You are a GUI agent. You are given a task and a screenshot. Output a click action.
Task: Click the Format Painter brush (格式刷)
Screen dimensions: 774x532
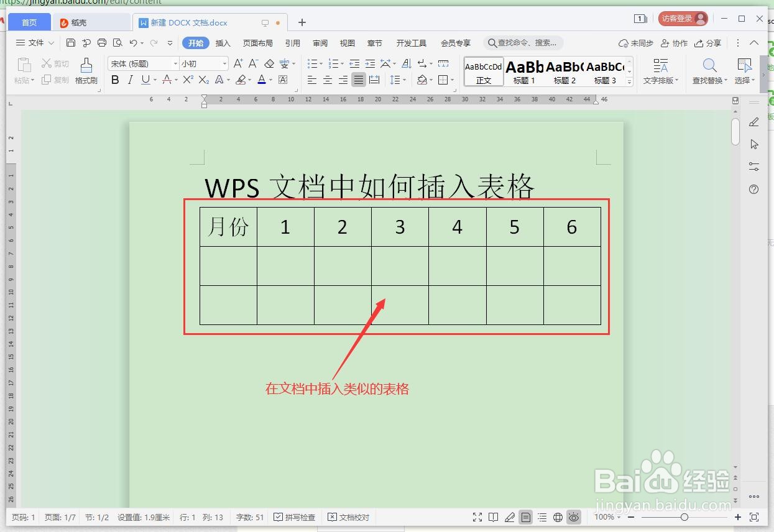point(86,71)
